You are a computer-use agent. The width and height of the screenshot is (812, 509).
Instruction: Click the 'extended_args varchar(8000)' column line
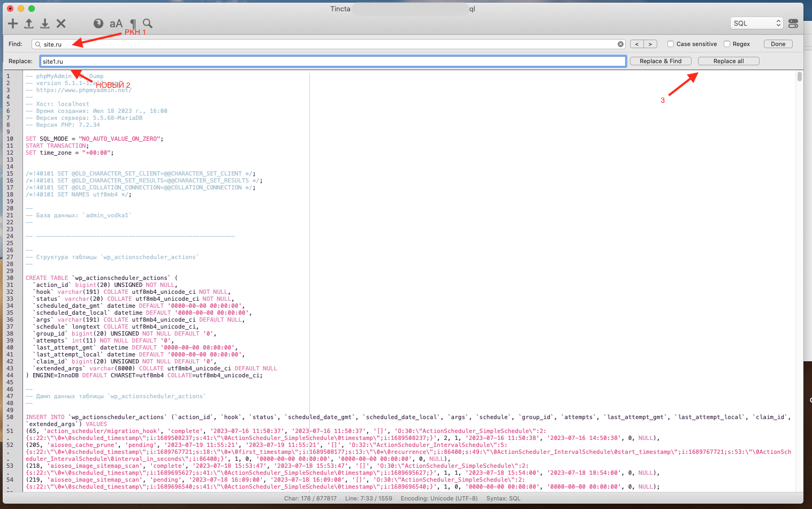[155, 368]
